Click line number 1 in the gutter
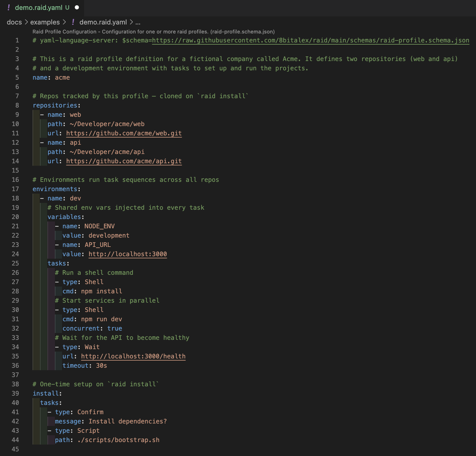The width and height of the screenshot is (476, 456). pyautogui.click(x=17, y=41)
